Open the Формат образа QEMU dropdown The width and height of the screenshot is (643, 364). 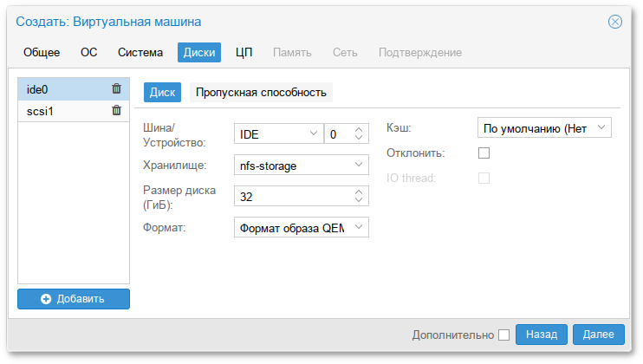(359, 227)
